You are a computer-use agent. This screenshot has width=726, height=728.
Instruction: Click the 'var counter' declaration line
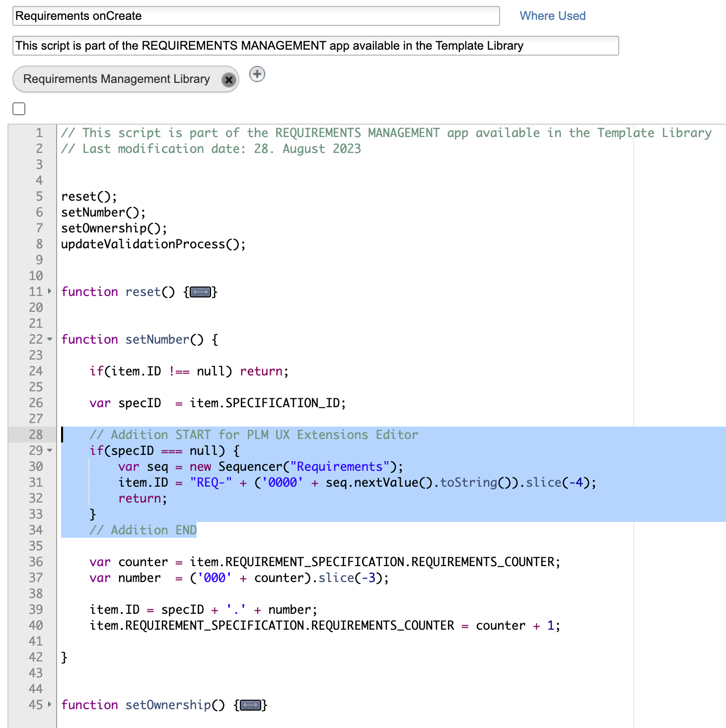[x=325, y=562]
